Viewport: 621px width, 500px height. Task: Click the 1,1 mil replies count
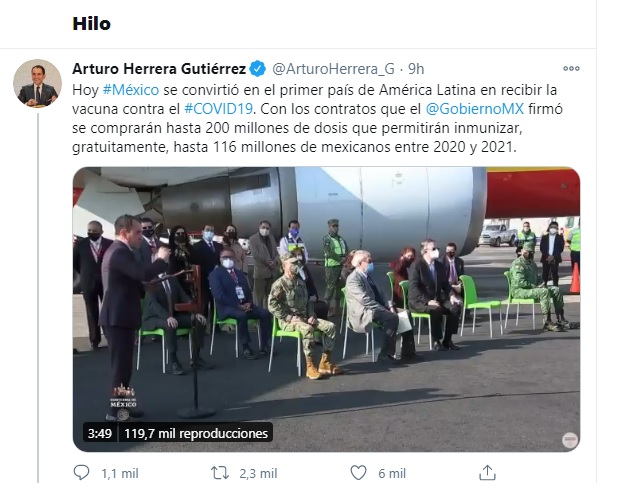point(120,473)
